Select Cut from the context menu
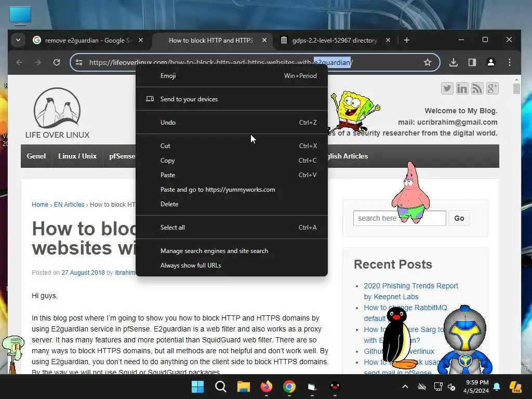The width and height of the screenshot is (532, 399). (x=232, y=146)
